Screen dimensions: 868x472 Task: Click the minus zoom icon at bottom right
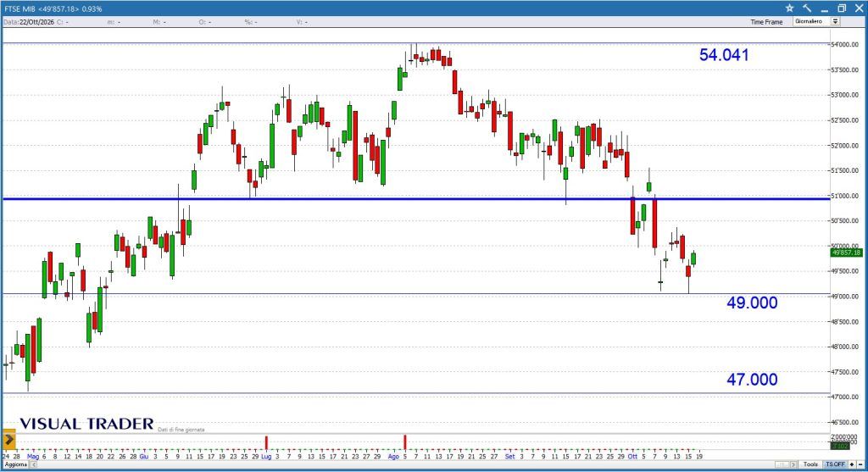(x=860, y=464)
